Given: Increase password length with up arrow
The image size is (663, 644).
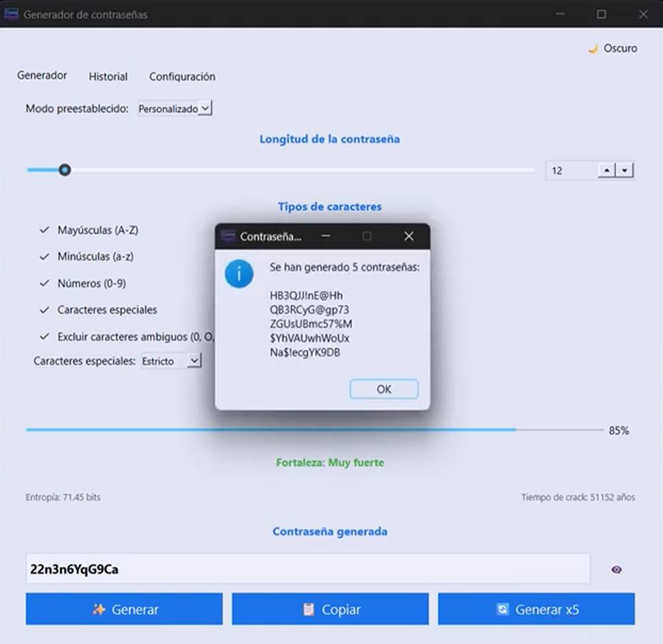Looking at the screenshot, I should click(x=606, y=171).
